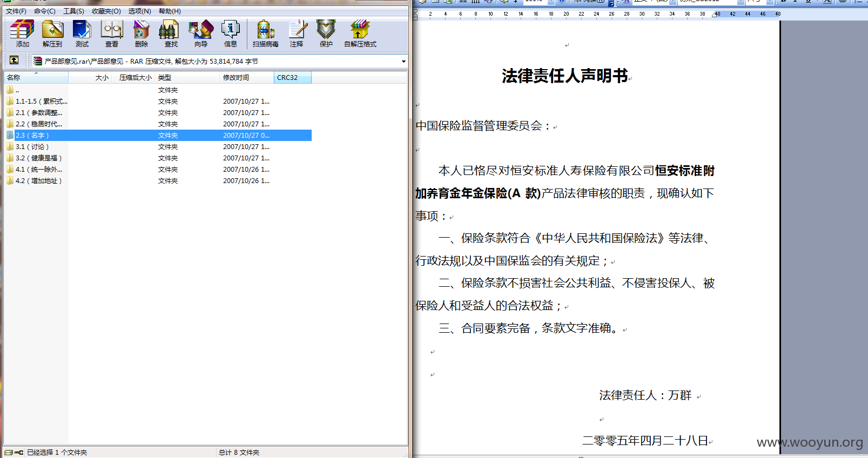Launch the 向导 (Wizard) toolbar icon
868x458 pixels.
tap(201, 33)
